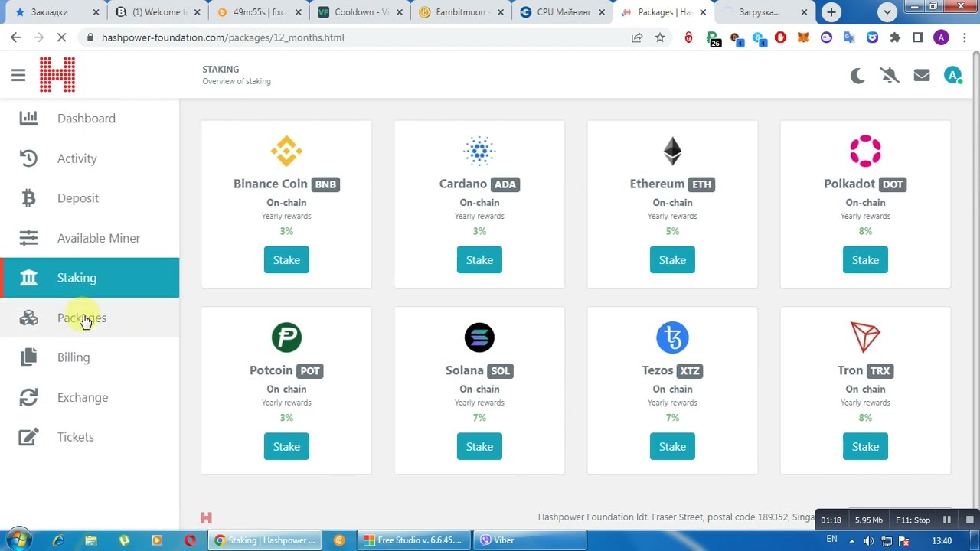Stake Cardano ADA

[479, 260]
